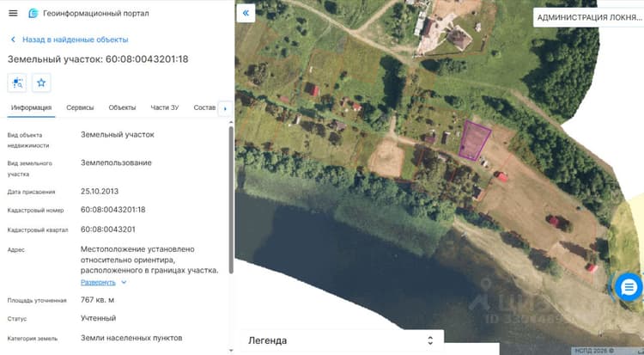Select area value 767 кв. м
Viewport: 644px width, 355px height.
(x=97, y=300)
